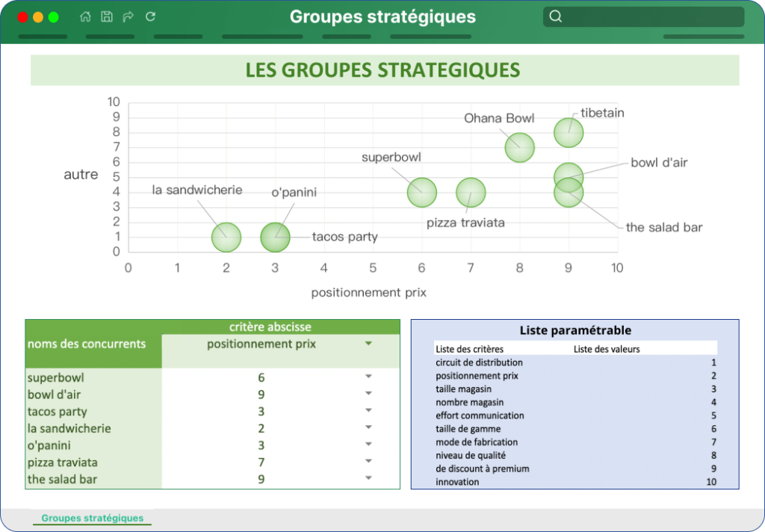This screenshot has height=532, width=765.
Task: Open the dropdown arrow in the salad bar row
Action: point(368,477)
